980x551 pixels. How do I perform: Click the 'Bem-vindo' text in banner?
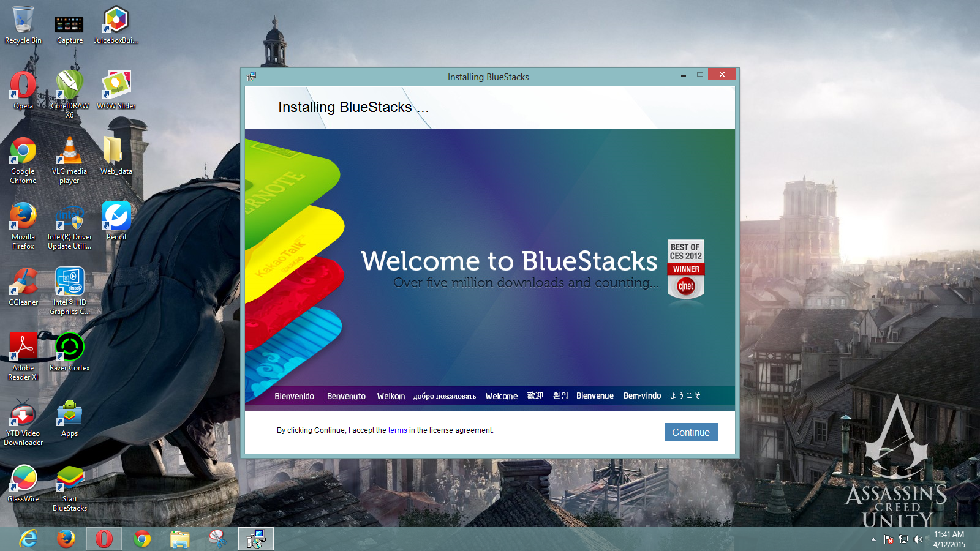tap(642, 396)
